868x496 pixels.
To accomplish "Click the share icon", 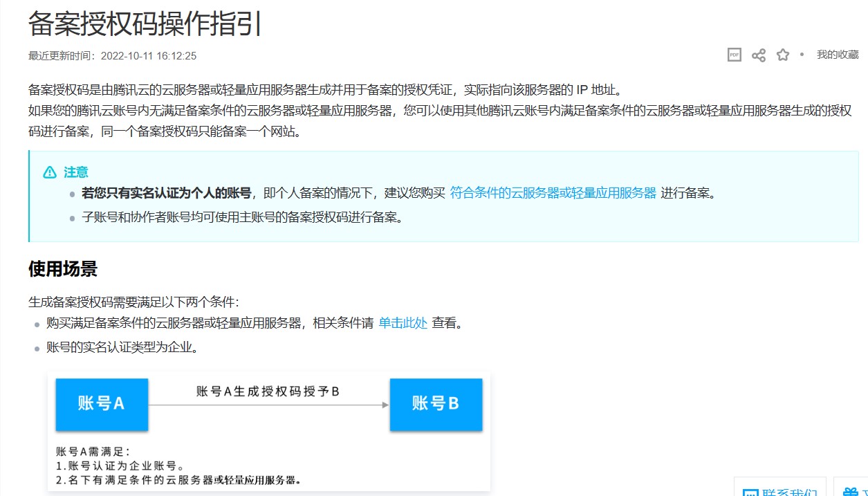I will click(x=759, y=55).
